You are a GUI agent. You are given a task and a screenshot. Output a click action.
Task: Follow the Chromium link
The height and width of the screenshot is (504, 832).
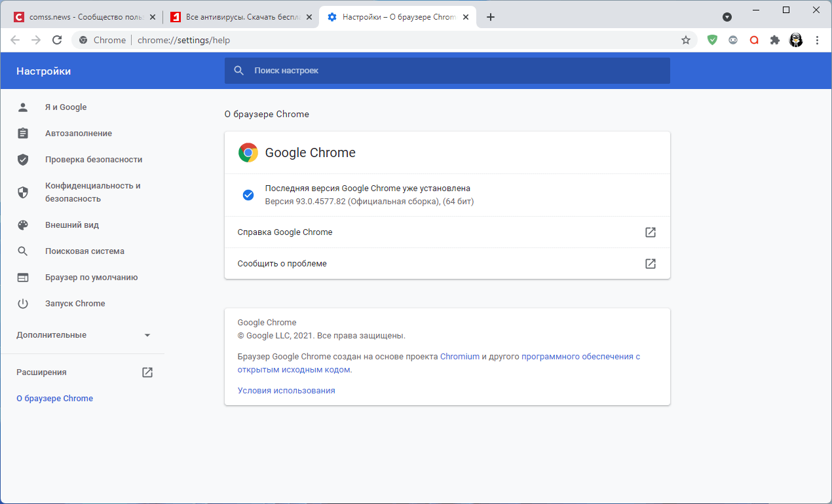pyautogui.click(x=460, y=357)
